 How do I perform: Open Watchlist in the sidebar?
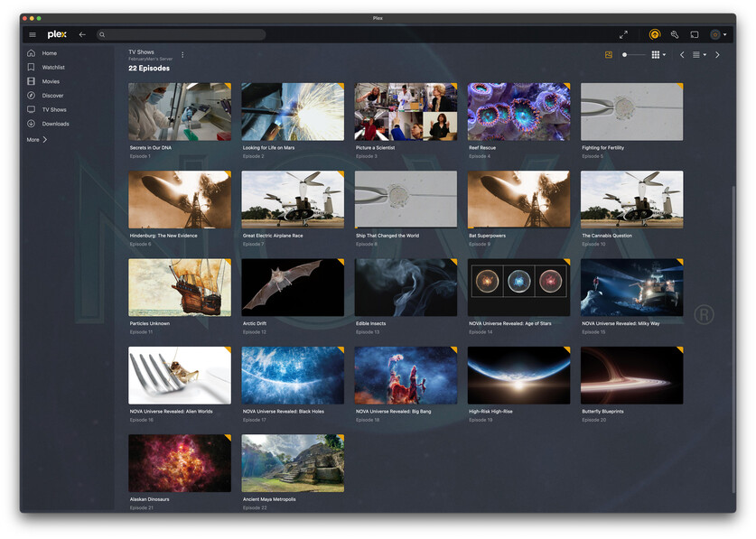[53, 67]
